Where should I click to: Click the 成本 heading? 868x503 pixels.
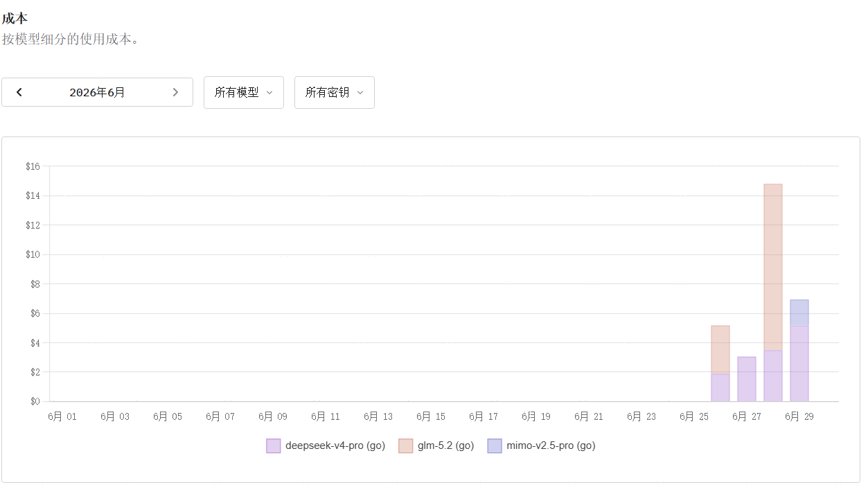pos(15,19)
